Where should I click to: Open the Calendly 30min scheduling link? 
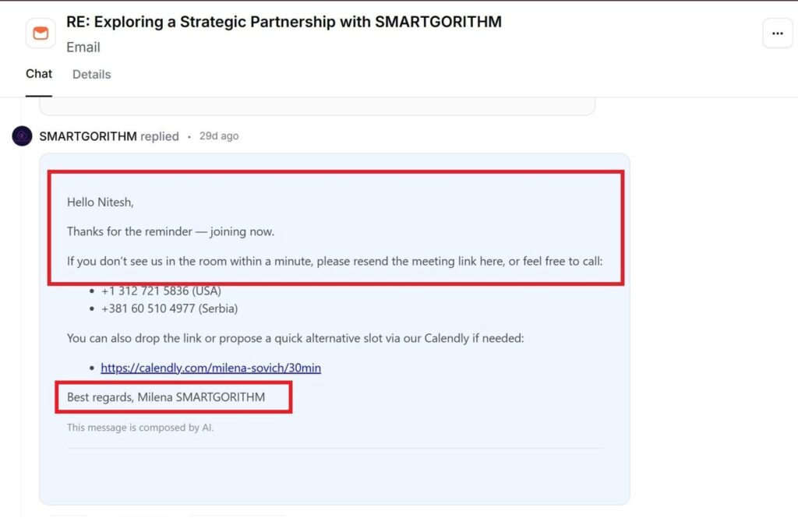tap(210, 368)
